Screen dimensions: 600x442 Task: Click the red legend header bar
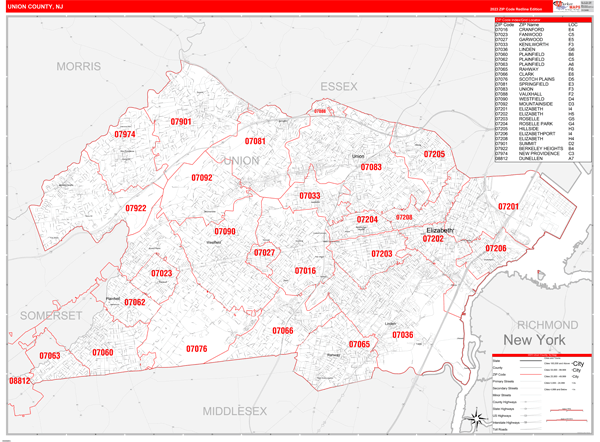click(542, 355)
